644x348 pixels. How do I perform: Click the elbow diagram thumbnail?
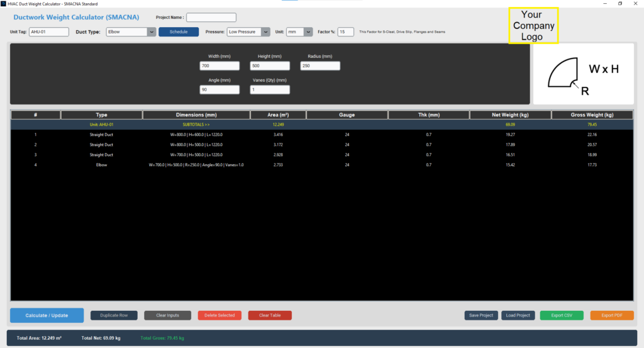583,74
